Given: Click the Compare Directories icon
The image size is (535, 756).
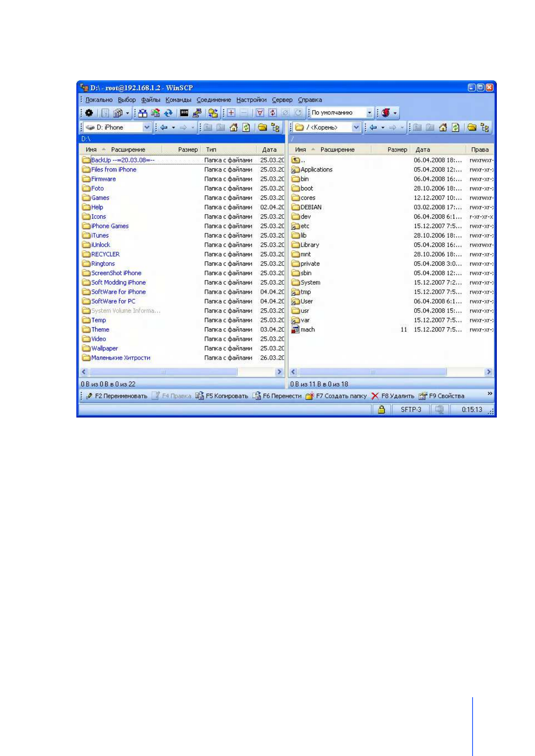Looking at the screenshot, I should click(142, 113).
